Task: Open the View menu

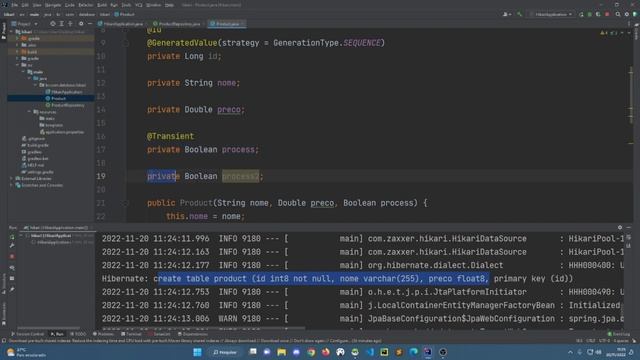Action: (x=37, y=5)
